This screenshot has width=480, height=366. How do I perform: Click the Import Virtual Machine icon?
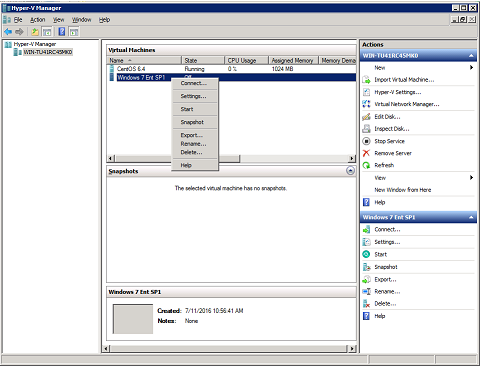(x=366, y=80)
